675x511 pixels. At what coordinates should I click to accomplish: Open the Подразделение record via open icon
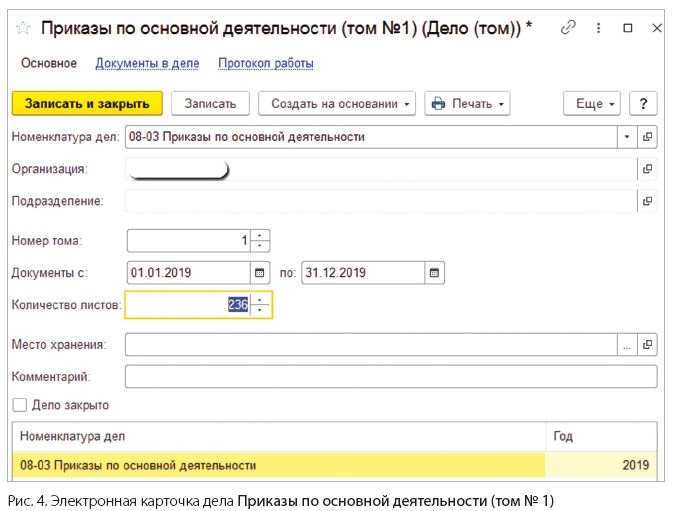(x=647, y=201)
